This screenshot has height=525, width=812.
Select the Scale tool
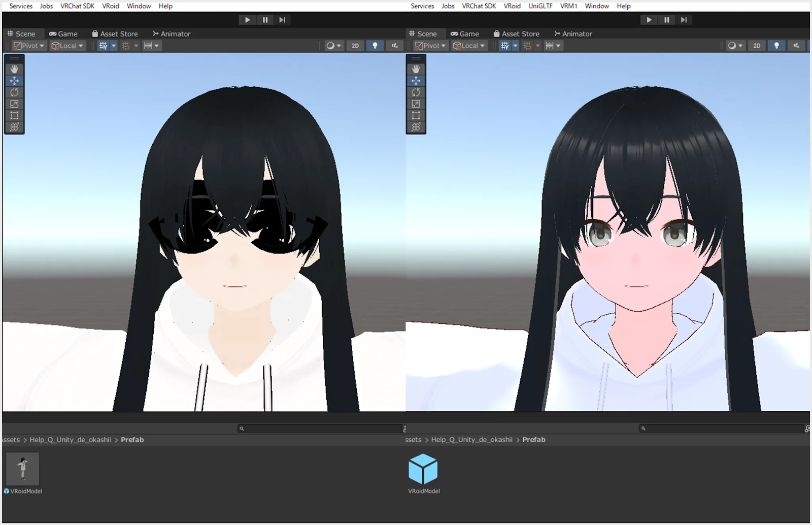point(14,104)
